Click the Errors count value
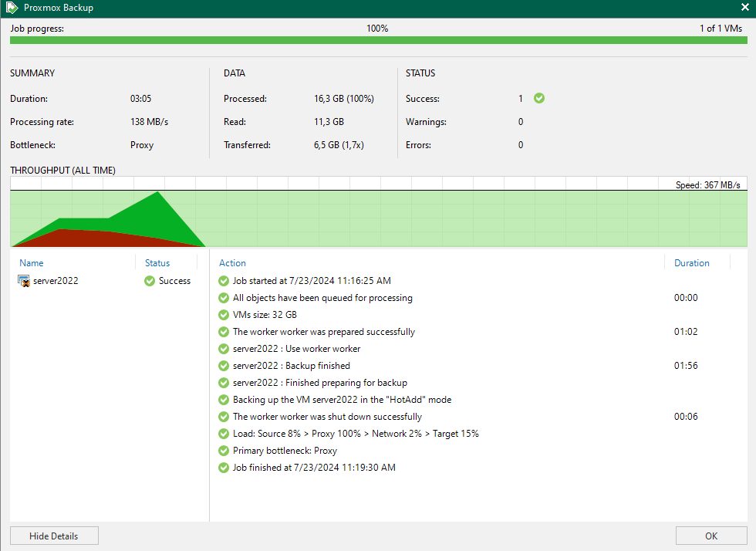This screenshot has height=551, width=756. pos(521,145)
